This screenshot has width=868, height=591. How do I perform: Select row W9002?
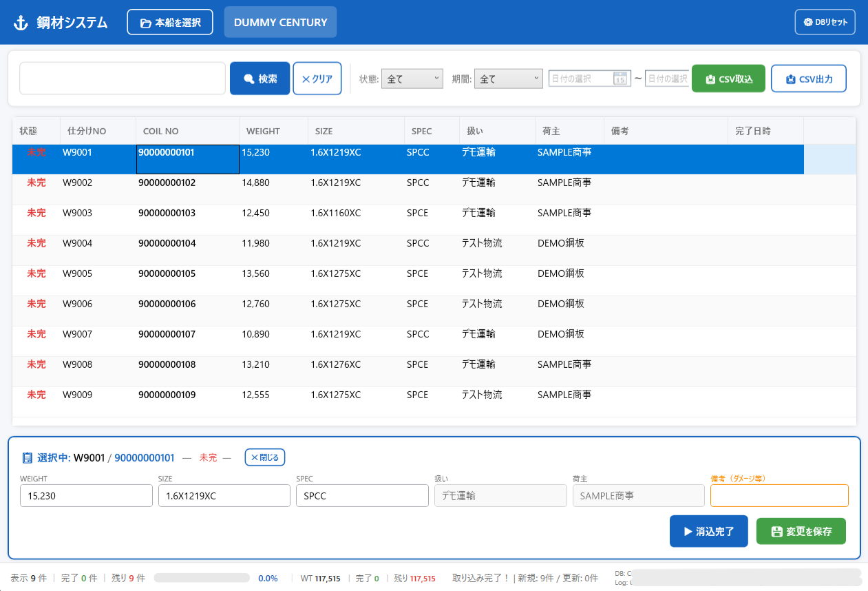[434, 189]
